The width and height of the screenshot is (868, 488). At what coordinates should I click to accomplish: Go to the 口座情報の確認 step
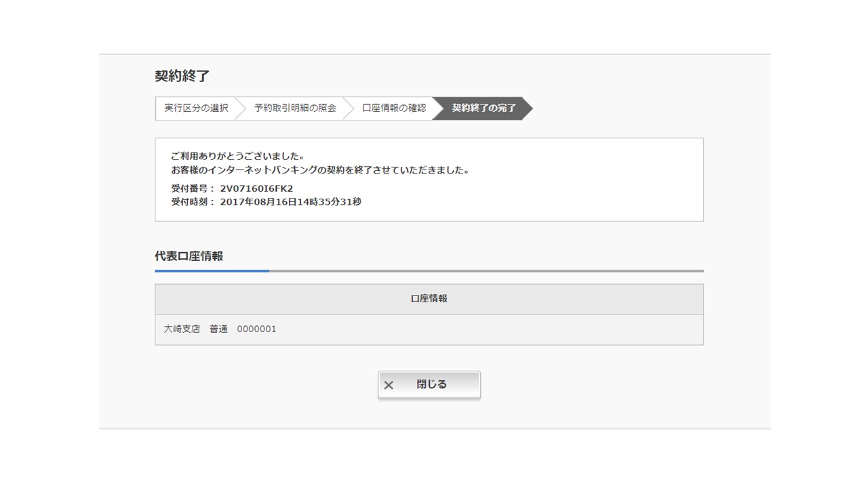(394, 108)
